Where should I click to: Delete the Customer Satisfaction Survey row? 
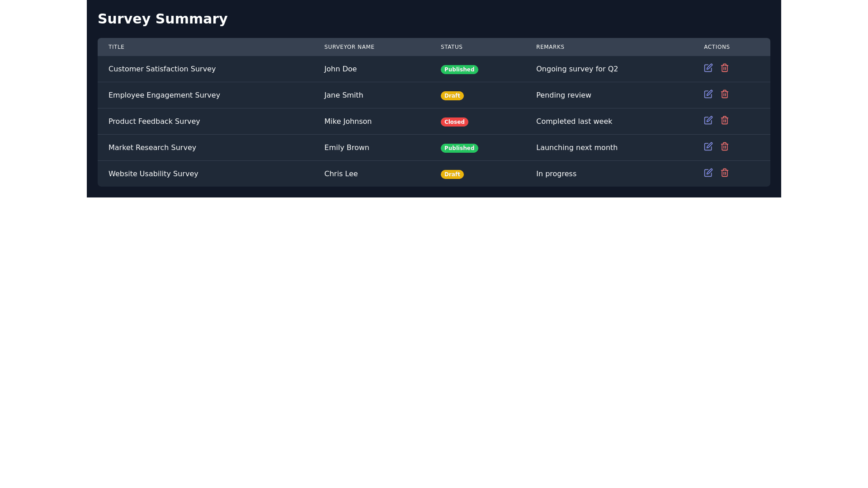point(724,68)
